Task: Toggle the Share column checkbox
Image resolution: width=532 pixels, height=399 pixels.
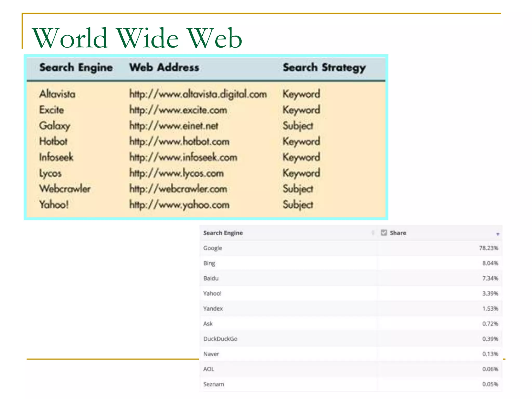Action: click(384, 232)
